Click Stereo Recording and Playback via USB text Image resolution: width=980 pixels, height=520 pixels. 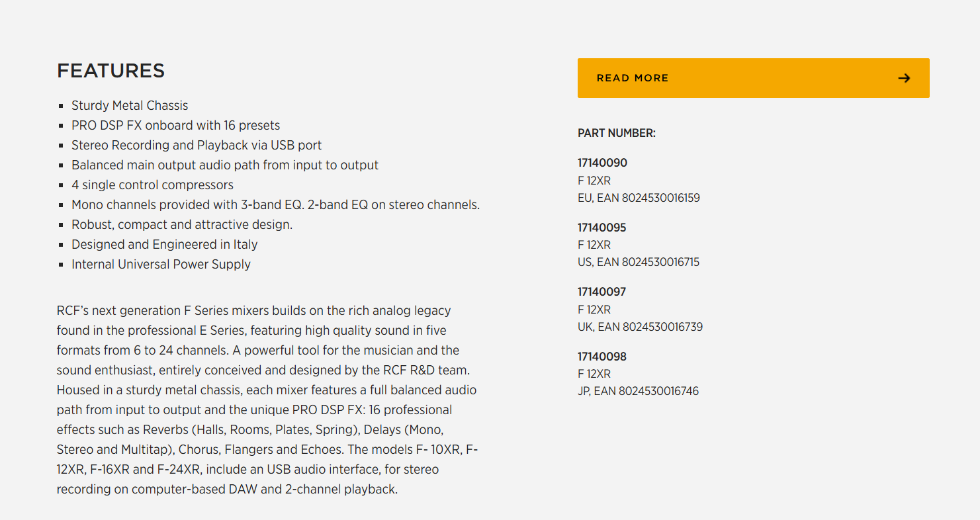197,146
